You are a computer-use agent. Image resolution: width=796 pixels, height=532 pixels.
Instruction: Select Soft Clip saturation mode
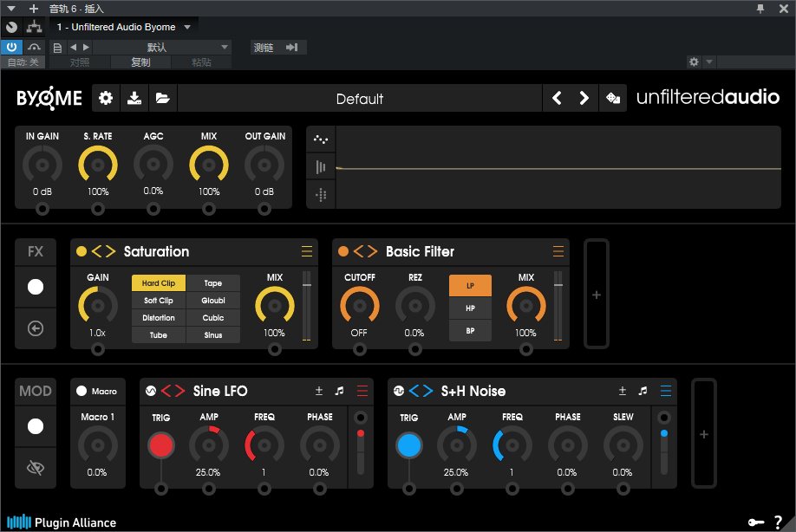pos(159,301)
